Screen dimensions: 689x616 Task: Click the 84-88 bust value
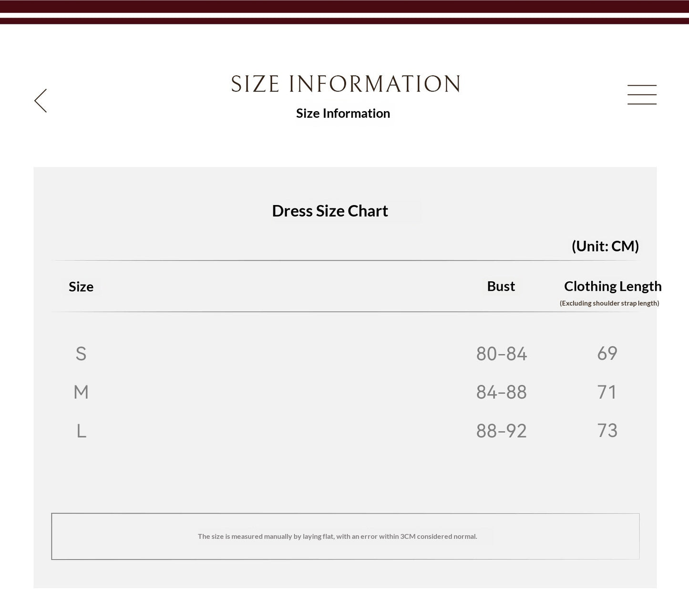click(502, 392)
